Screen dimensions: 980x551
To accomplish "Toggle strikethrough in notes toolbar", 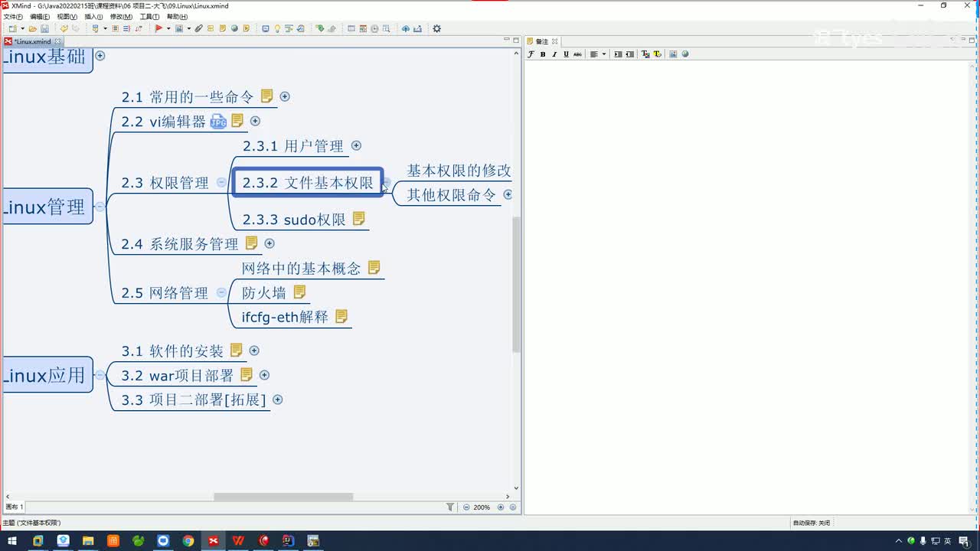I will click(577, 54).
